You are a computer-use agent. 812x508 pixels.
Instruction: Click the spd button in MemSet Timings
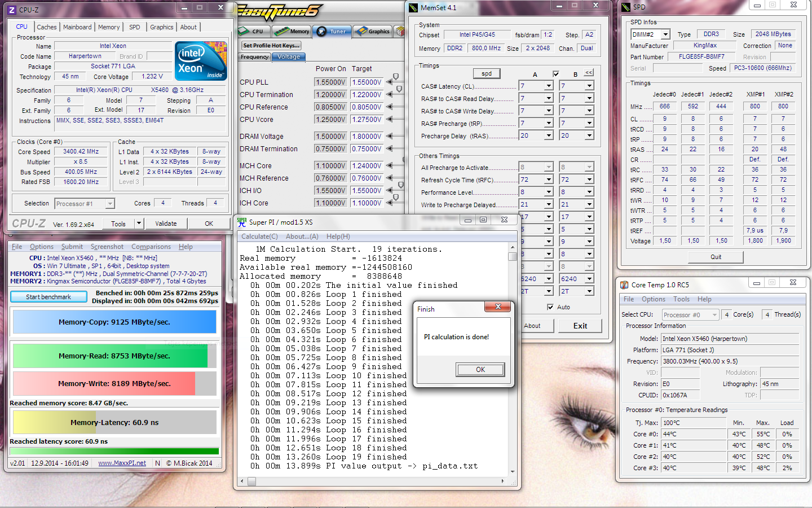tap(487, 73)
